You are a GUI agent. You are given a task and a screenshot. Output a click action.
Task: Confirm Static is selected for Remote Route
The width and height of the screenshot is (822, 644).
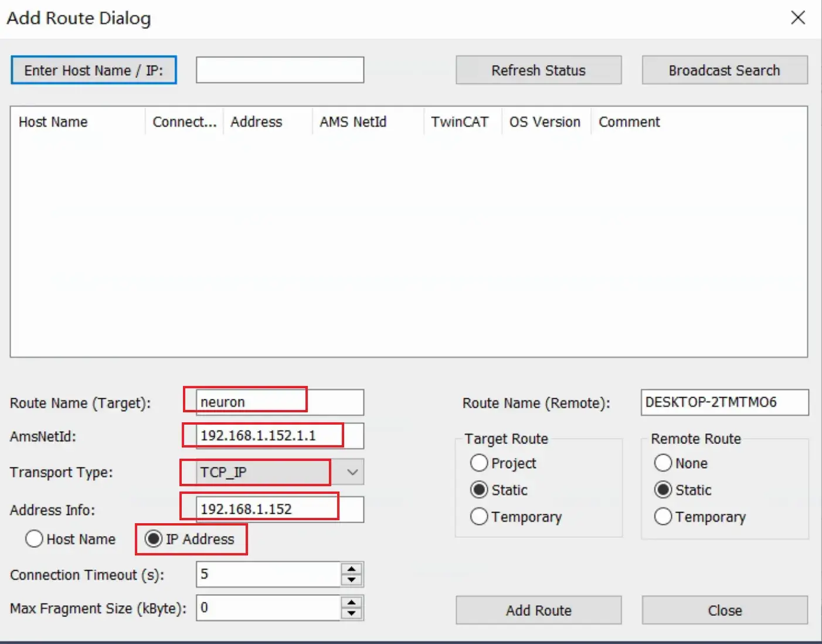(663, 490)
